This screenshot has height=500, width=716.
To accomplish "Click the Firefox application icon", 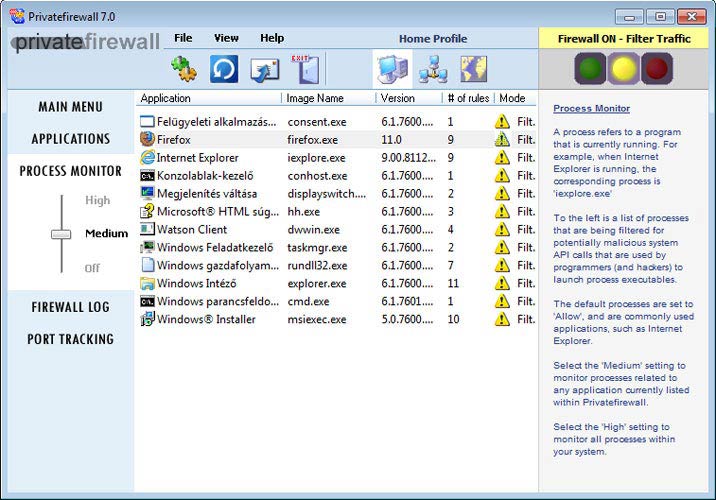I will tap(147, 139).
